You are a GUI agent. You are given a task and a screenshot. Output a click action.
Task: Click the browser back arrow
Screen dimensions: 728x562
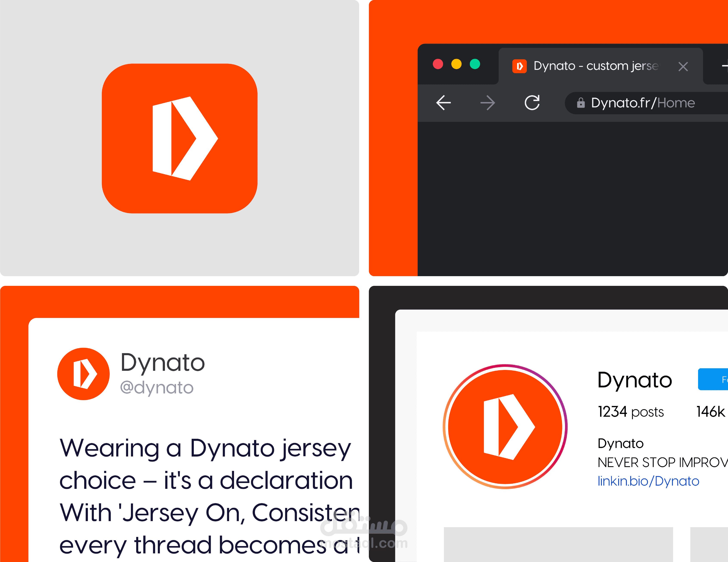(x=443, y=103)
